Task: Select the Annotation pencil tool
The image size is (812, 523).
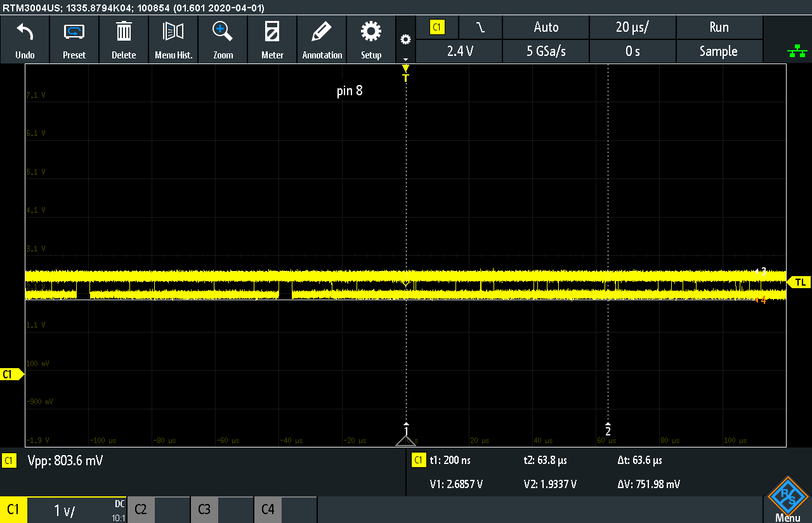Action: click(x=322, y=39)
